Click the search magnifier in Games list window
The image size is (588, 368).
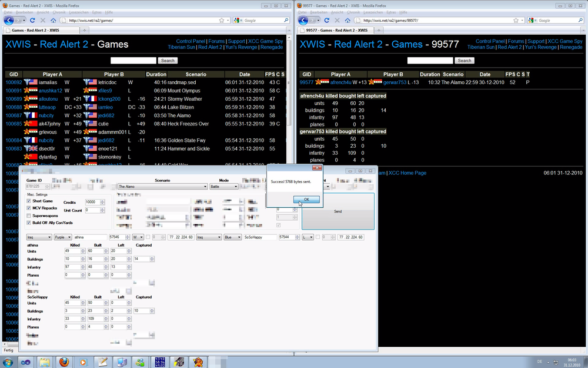[x=286, y=20]
